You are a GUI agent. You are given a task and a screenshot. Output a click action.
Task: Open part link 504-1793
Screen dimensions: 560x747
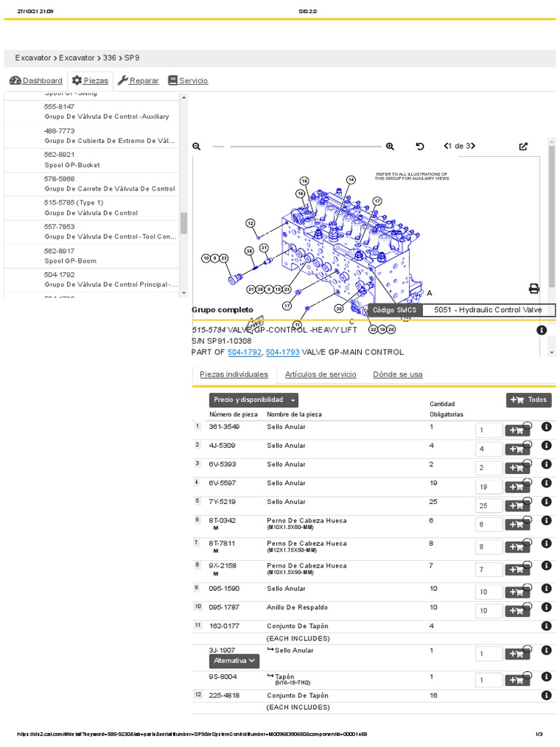click(282, 352)
